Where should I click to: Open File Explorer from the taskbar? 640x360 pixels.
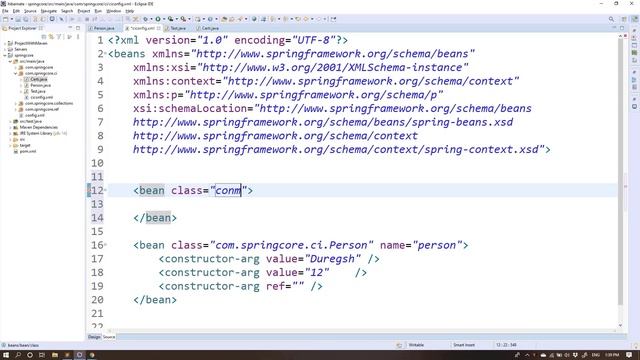pos(54,355)
